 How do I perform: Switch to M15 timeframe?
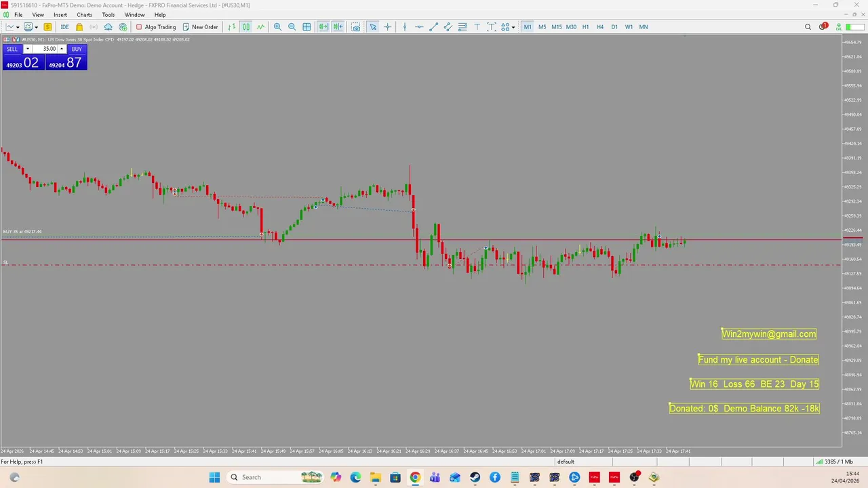[557, 27]
